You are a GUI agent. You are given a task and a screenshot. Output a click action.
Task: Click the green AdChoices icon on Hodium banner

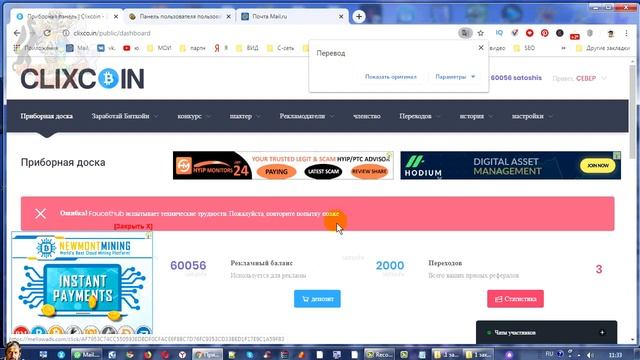point(617,155)
